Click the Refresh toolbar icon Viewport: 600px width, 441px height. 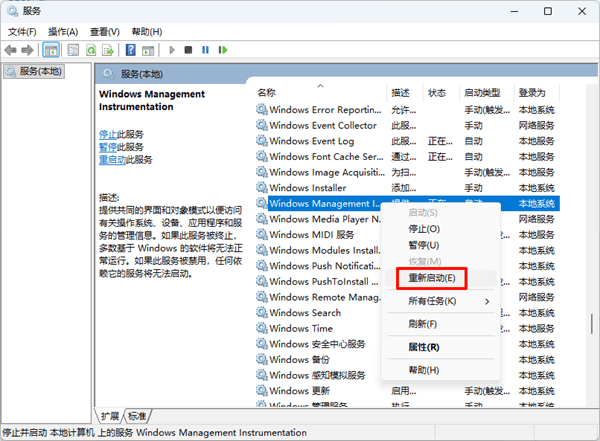[91, 50]
